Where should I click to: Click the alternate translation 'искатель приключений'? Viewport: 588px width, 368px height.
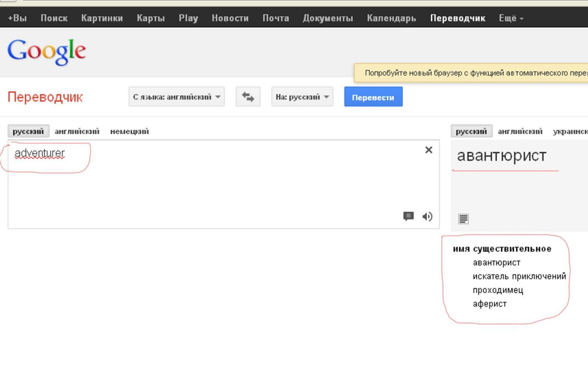click(519, 276)
